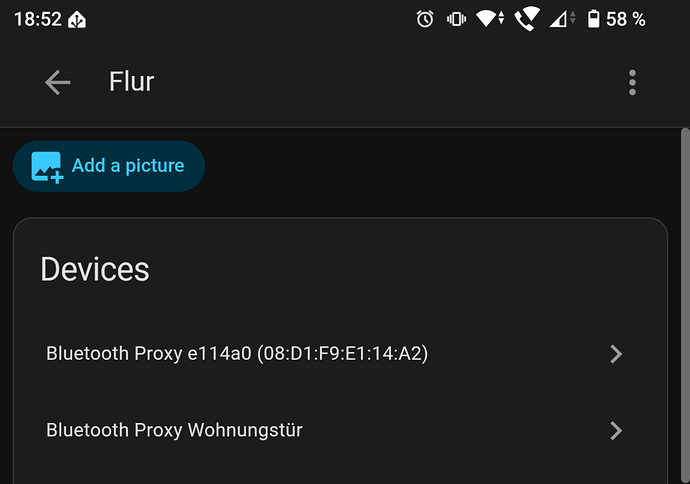Tap the Wi-Fi calling status icon
The height and width of the screenshot is (484, 690).
(527, 19)
